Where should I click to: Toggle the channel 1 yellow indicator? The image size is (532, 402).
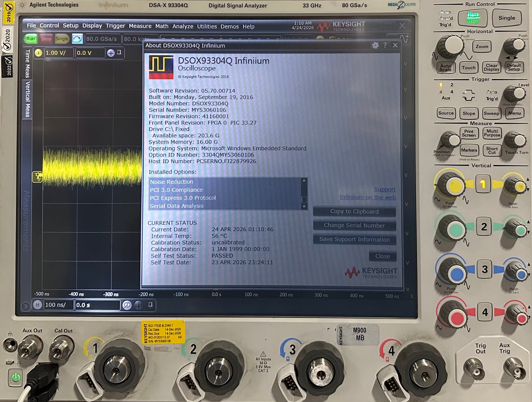point(38,53)
